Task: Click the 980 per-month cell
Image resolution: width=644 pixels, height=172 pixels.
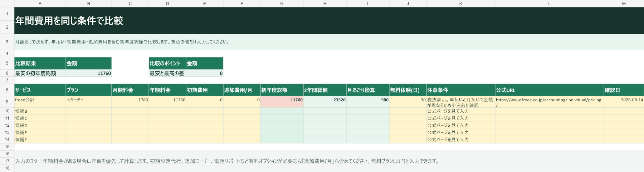Action: coord(368,102)
